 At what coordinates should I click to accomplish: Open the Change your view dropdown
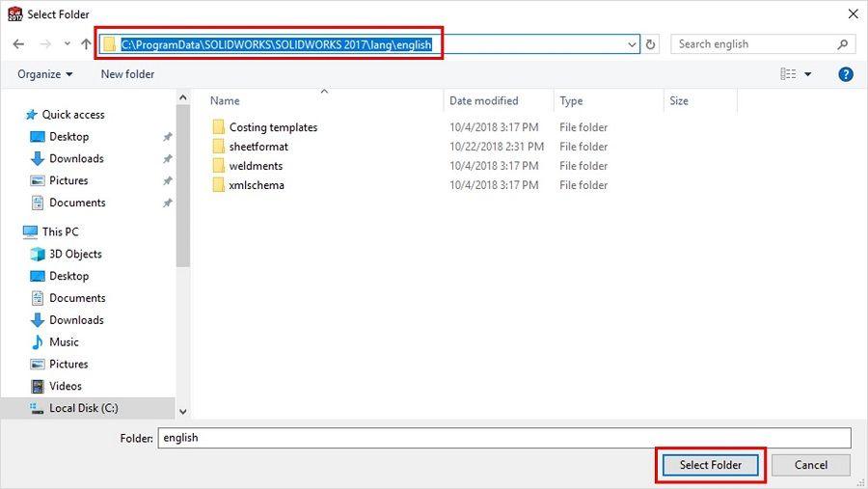click(x=808, y=74)
